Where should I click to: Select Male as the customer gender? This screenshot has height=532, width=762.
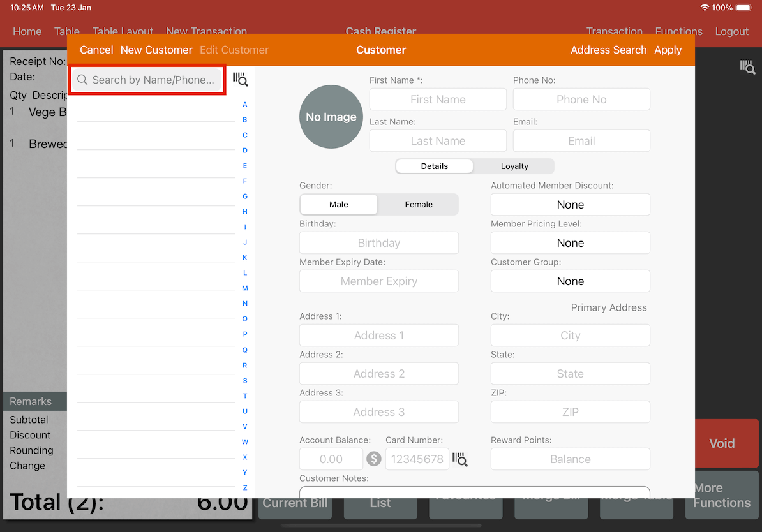[338, 204]
